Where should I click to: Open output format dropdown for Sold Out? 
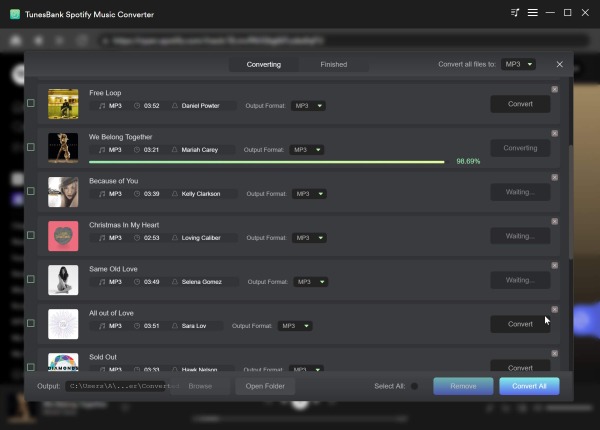(306, 369)
